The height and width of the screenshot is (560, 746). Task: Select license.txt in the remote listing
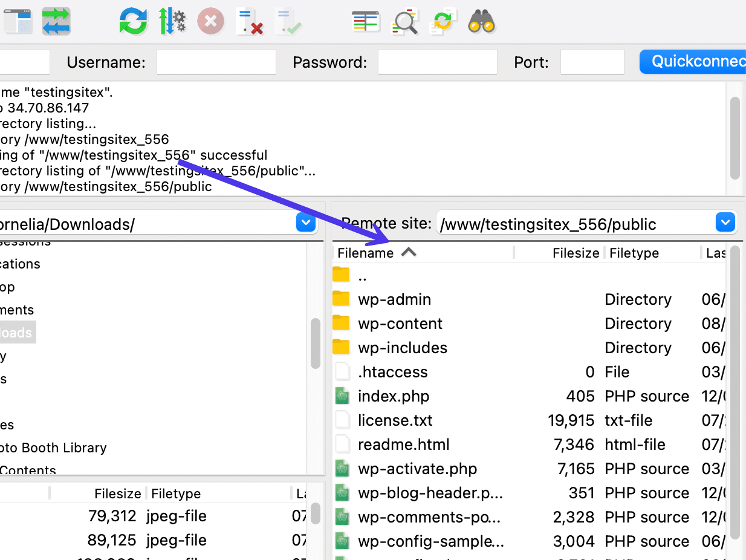point(395,420)
